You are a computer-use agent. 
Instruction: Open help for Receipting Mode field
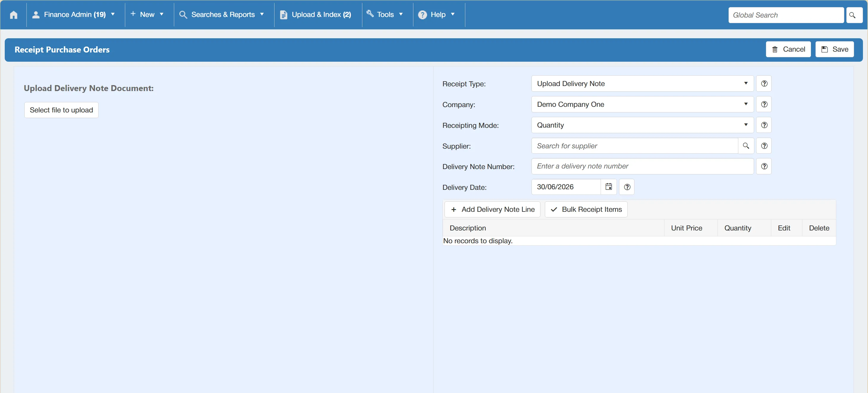tap(764, 125)
